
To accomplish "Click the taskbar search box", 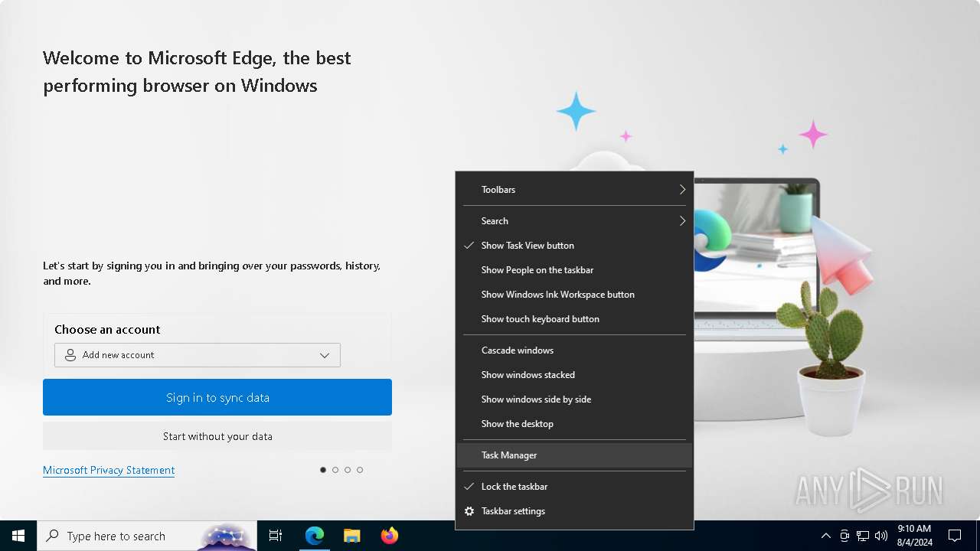I will pos(147,536).
